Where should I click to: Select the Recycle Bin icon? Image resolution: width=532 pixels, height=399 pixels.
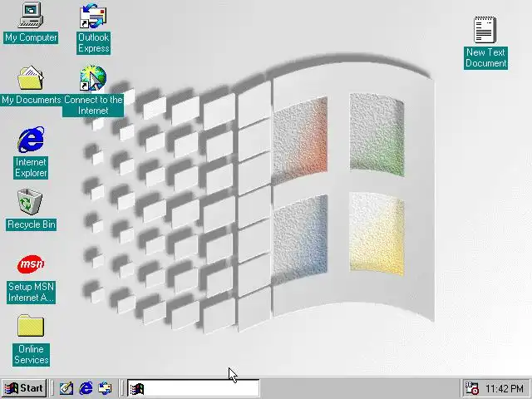pos(30,202)
